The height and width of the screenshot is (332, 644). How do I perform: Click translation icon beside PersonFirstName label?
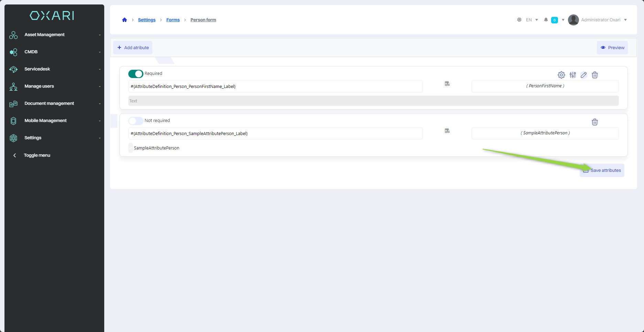447,84
